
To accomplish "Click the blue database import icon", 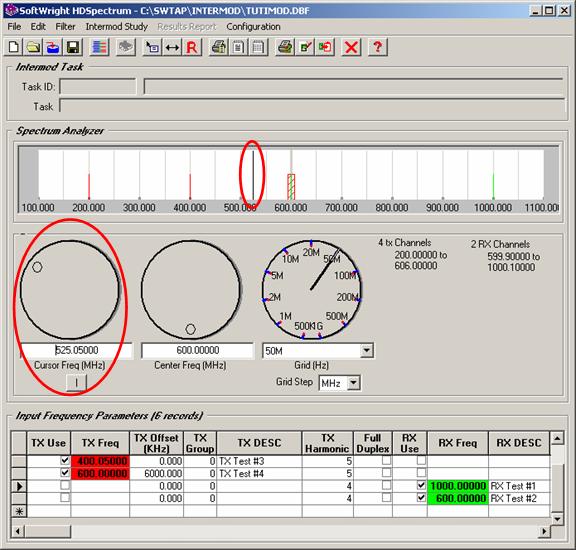I will coord(53,47).
